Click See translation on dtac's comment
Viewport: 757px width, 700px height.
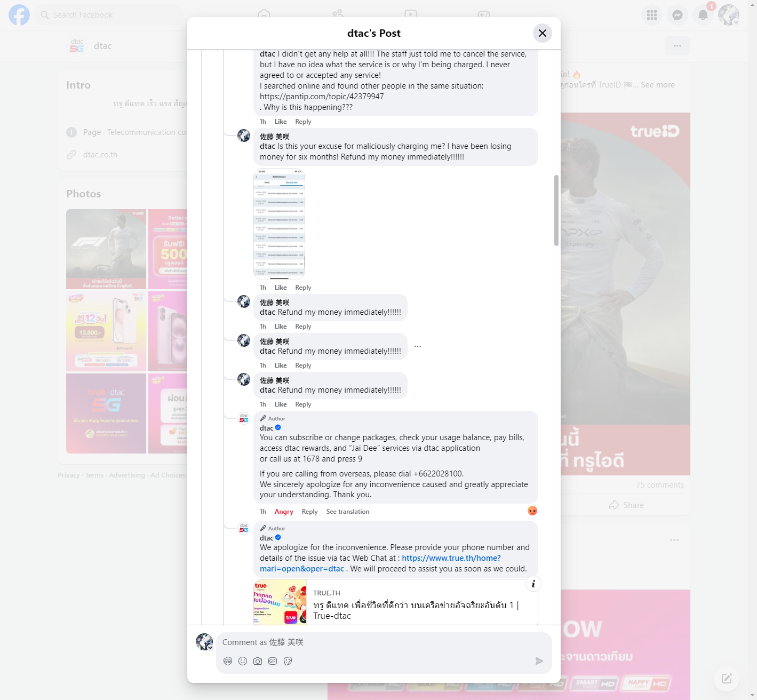pos(348,512)
